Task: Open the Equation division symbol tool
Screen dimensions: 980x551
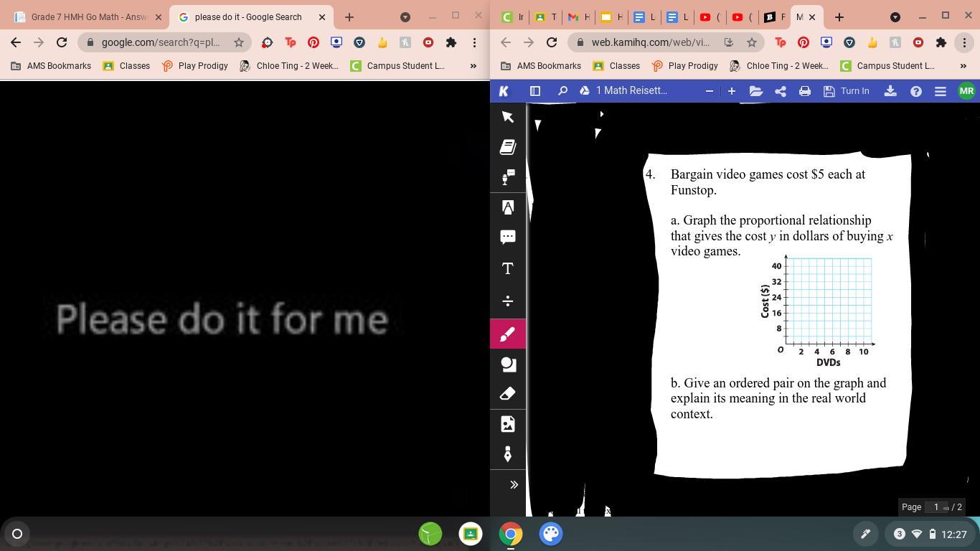Action: [x=508, y=301]
